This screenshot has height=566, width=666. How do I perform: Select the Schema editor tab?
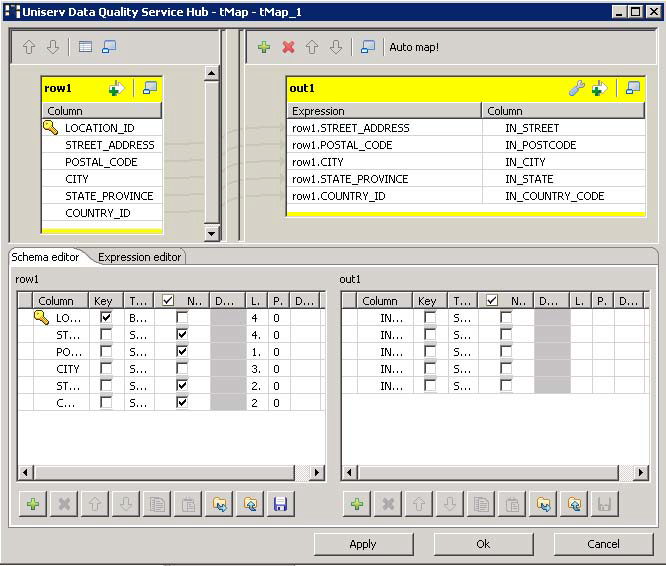pos(46,257)
